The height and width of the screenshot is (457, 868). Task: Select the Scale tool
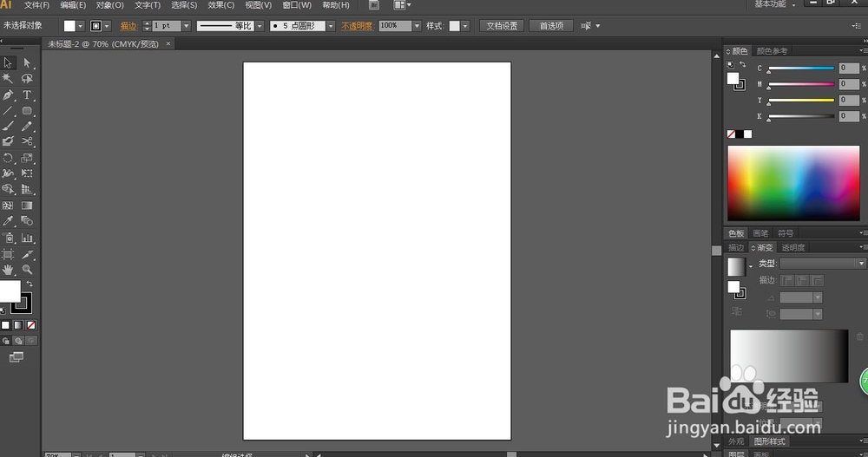(x=27, y=158)
